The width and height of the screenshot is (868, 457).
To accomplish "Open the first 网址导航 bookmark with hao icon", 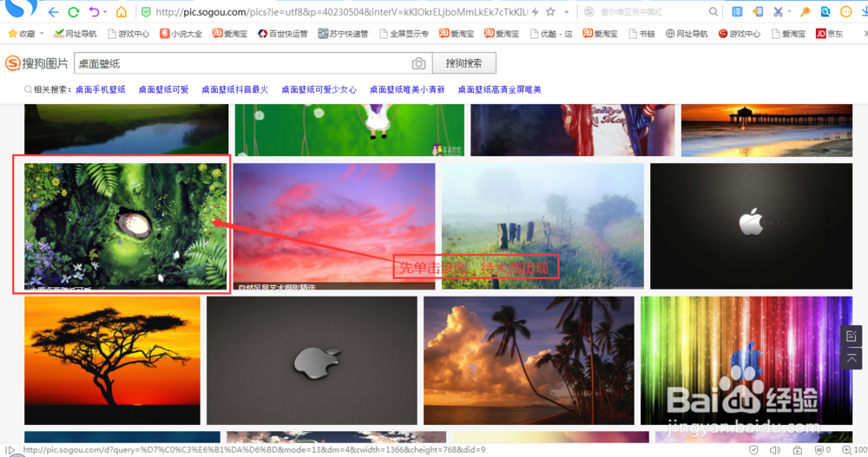I will click(75, 34).
